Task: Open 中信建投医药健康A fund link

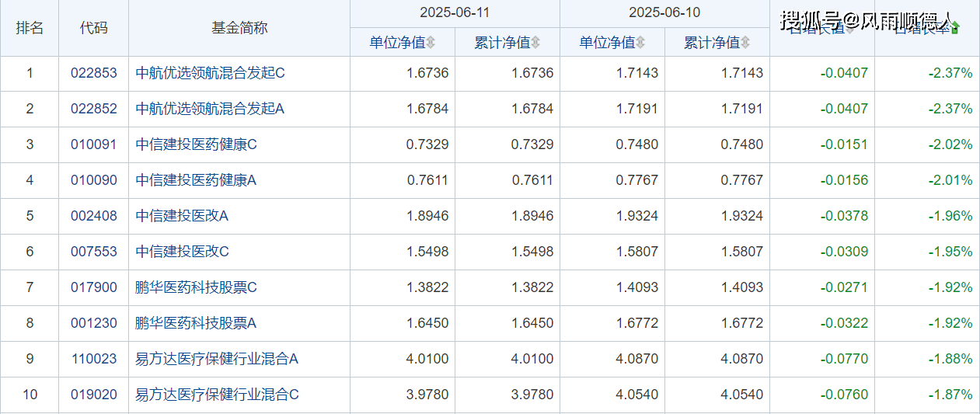Action: (197, 180)
